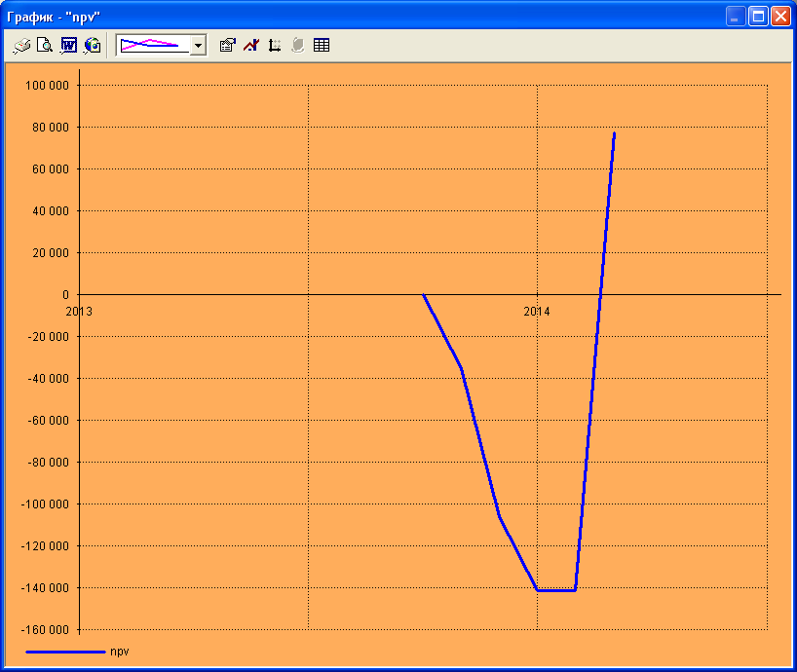Open chart properties settings icon
The width and height of the screenshot is (797, 672).
coord(227,45)
